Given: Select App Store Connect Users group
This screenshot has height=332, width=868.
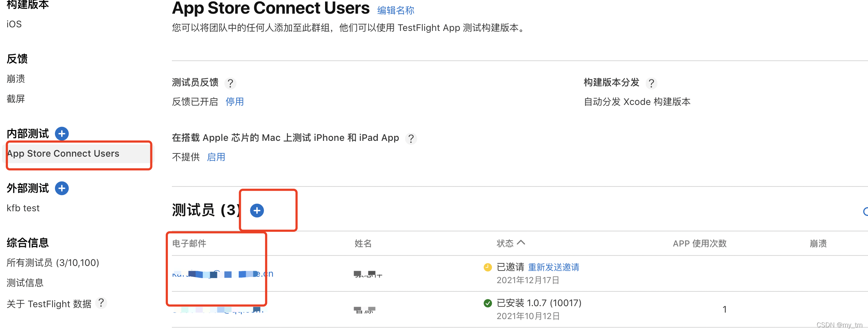Looking at the screenshot, I should point(78,154).
